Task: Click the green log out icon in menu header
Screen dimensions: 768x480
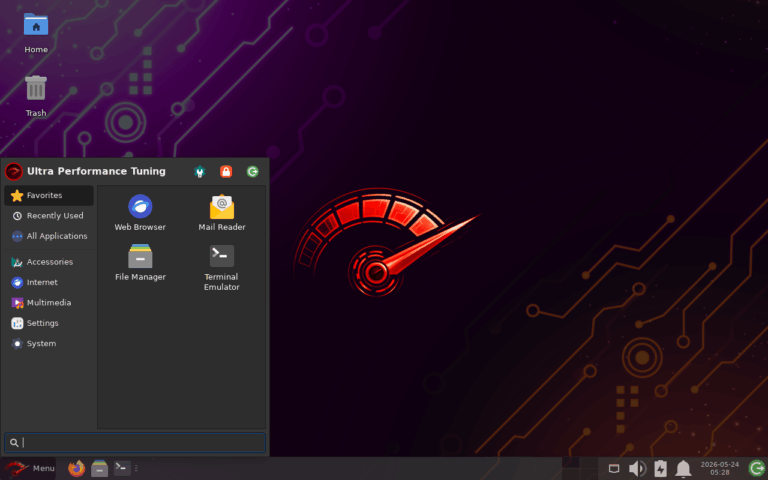Action: (252, 171)
